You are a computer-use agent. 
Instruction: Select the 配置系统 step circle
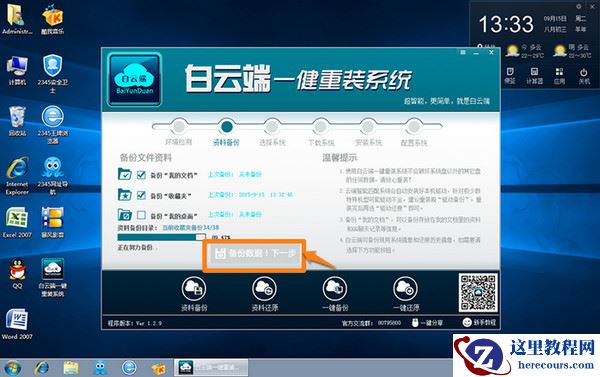coord(414,126)
